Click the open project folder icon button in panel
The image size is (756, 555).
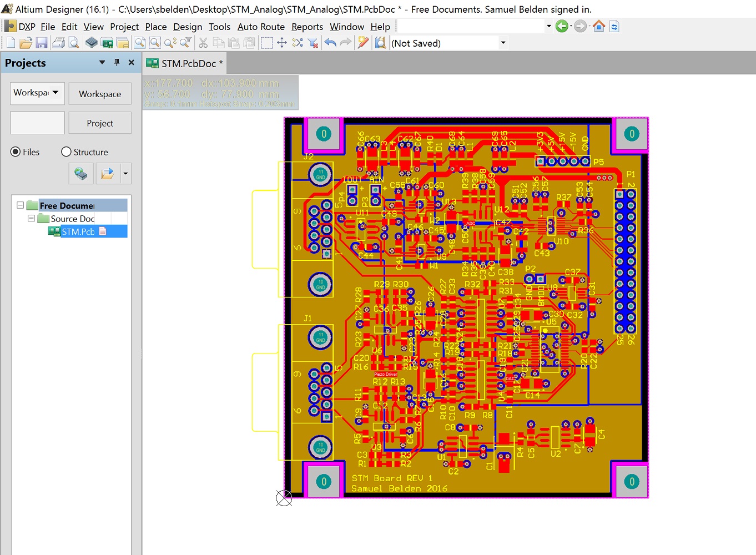(x=108, y=174)
